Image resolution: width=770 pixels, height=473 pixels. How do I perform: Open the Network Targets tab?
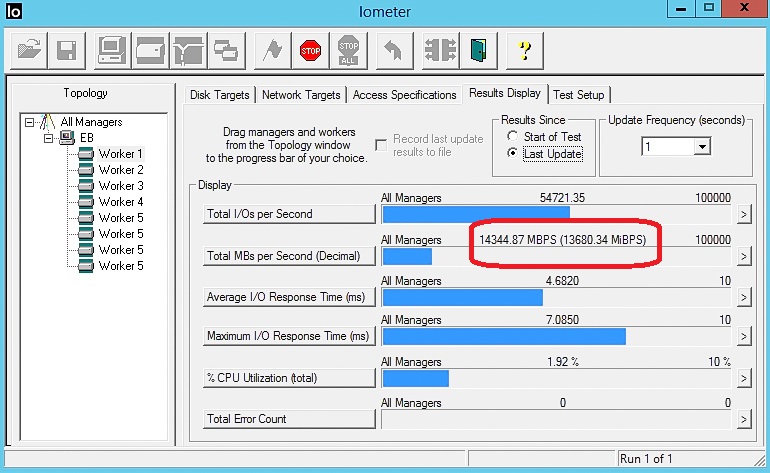click(x=301, y=95)
